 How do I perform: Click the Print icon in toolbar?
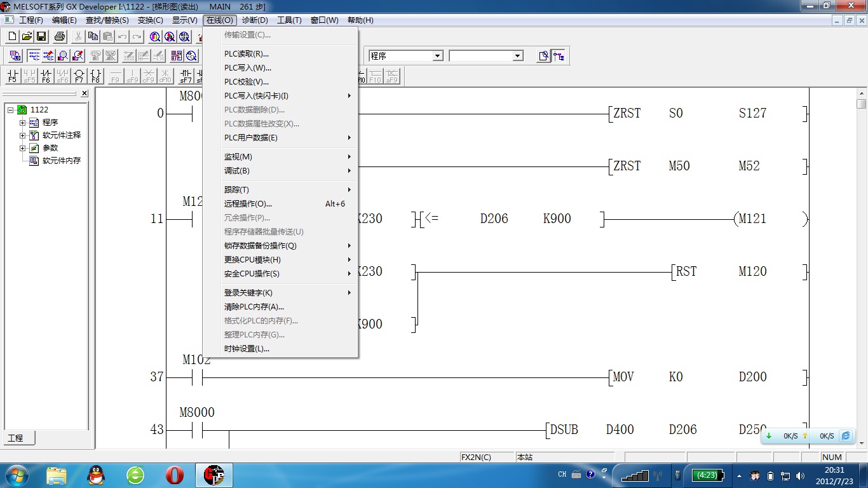tap(60, 36)
